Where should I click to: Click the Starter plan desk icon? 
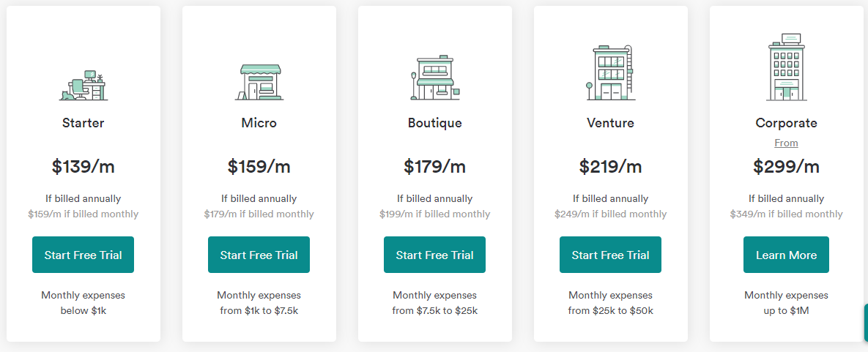(x=83, y=85)
